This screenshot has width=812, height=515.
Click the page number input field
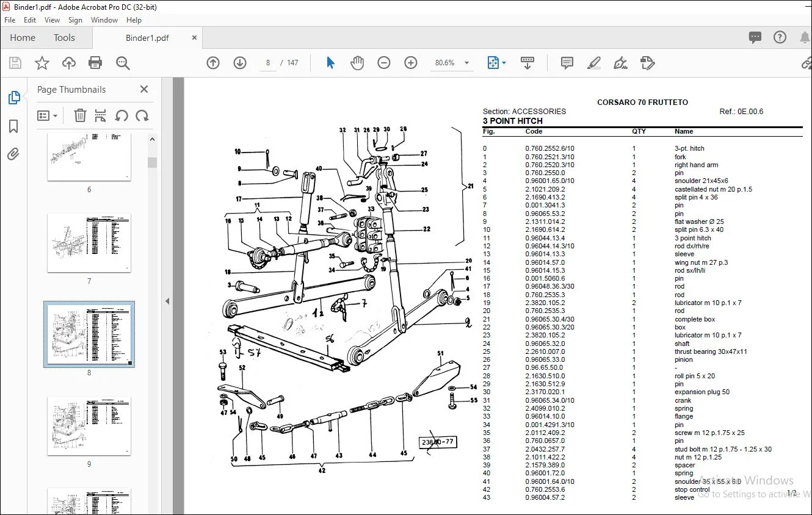267,63
